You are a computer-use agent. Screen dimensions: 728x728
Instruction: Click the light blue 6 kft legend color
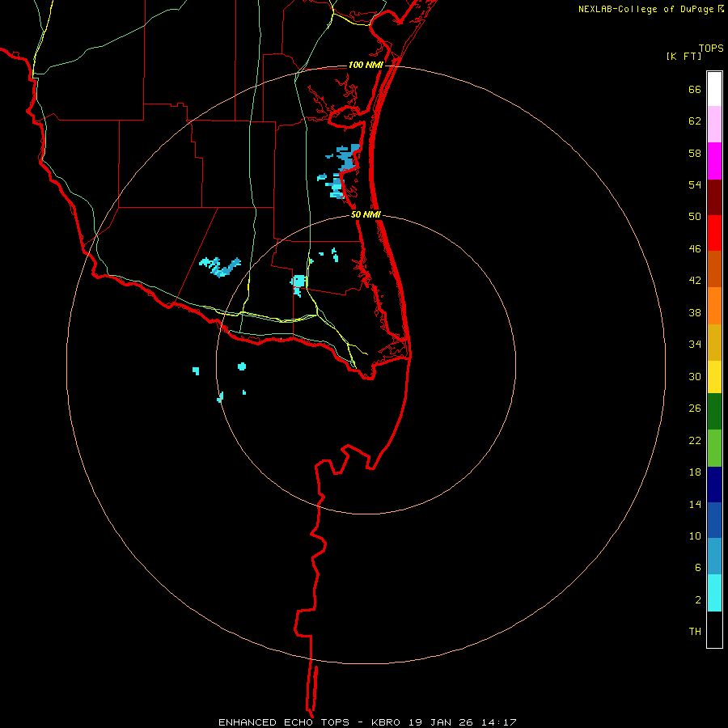coord(714,556)
